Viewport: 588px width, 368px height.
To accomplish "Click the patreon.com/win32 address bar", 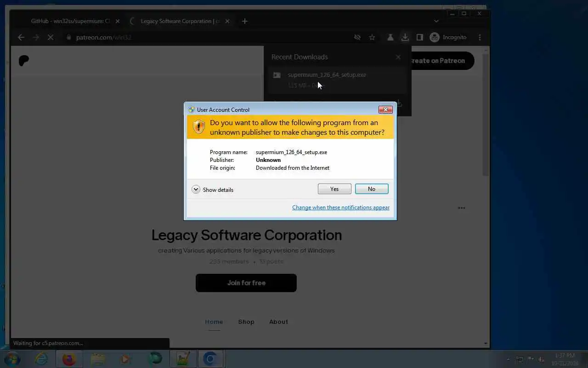I will tap(207, 37).
